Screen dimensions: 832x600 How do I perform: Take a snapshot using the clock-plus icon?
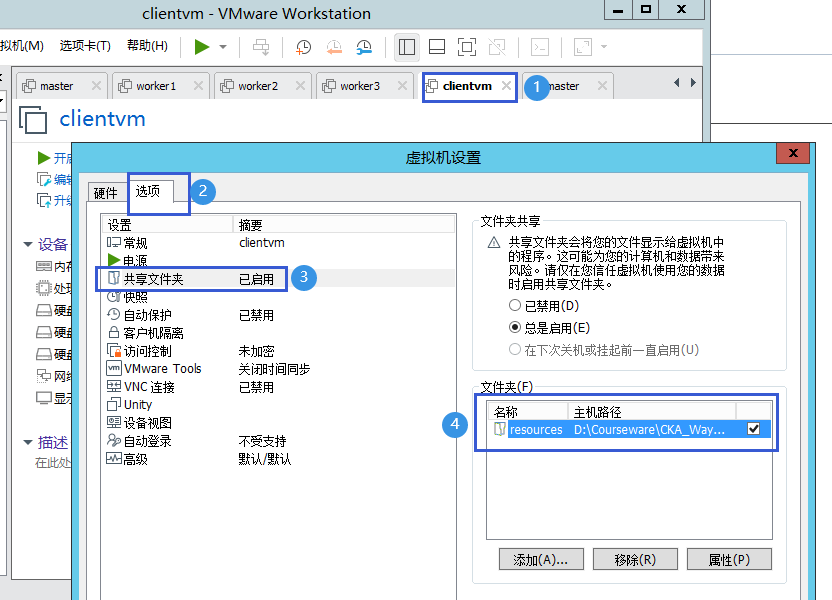coord(303,47)
